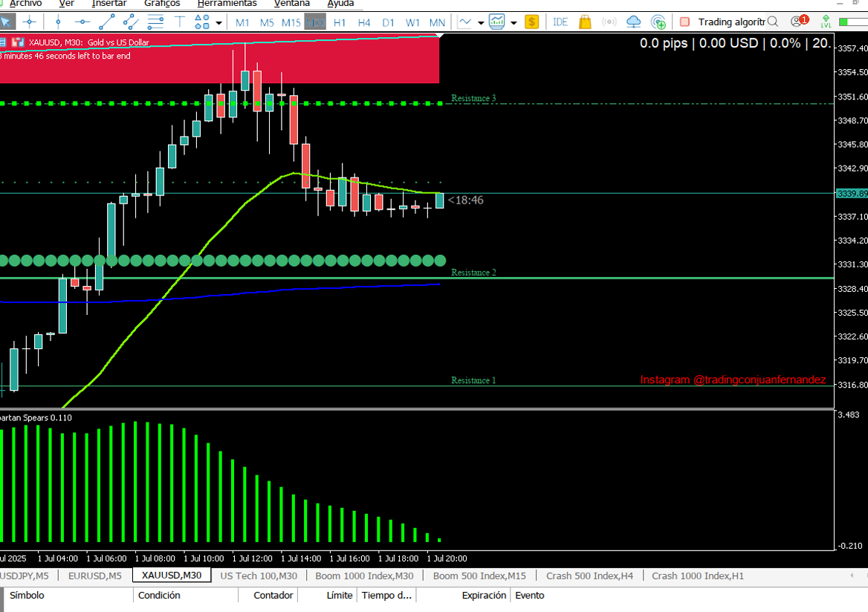Open the MetaEditor IDE

(560, 22)
